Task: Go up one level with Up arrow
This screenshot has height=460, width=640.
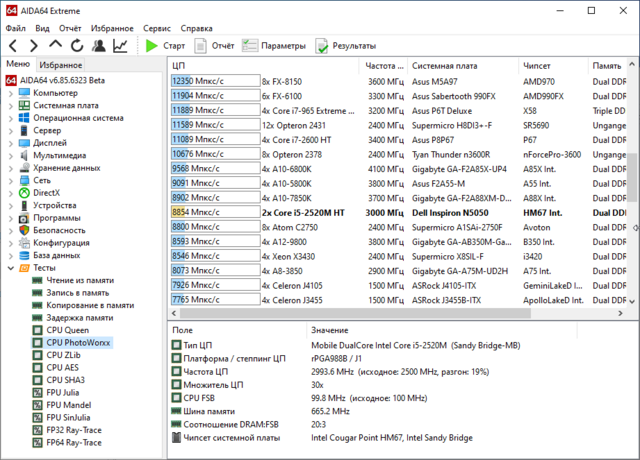Action: pos(55,45)
